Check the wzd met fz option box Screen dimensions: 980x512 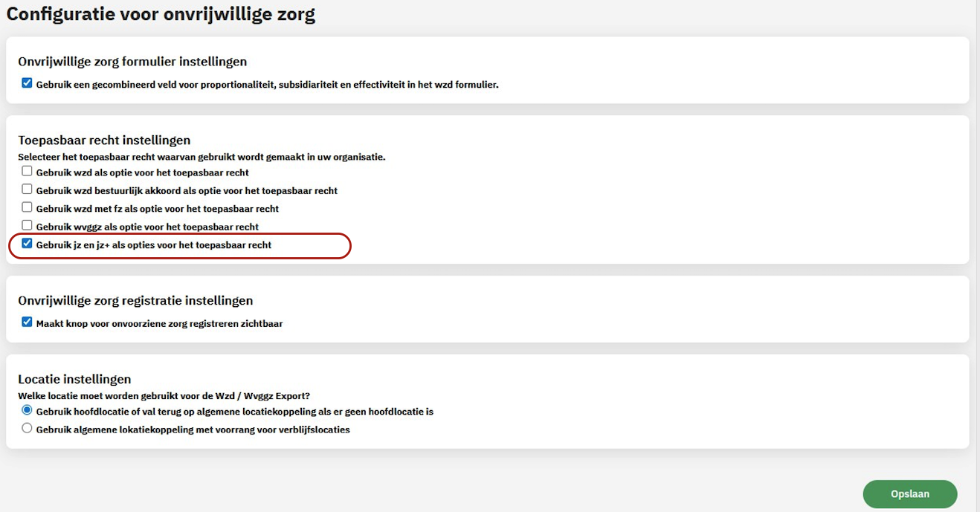pos(27,207)
